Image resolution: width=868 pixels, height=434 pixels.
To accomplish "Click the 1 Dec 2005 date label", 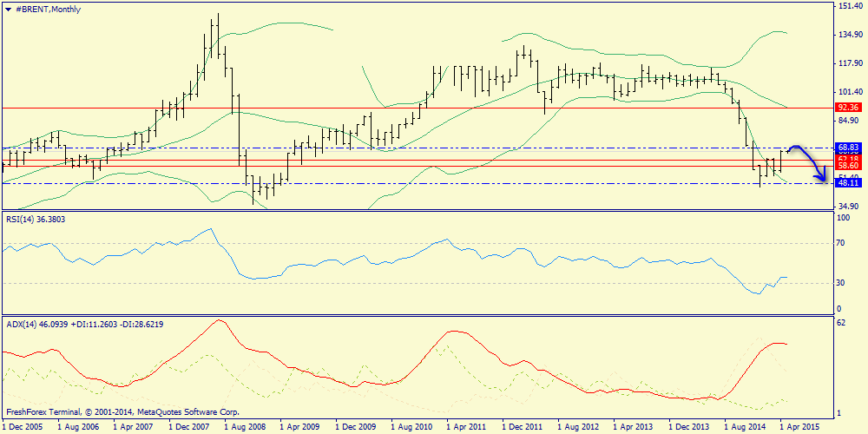I will click(x=26, y=427).
